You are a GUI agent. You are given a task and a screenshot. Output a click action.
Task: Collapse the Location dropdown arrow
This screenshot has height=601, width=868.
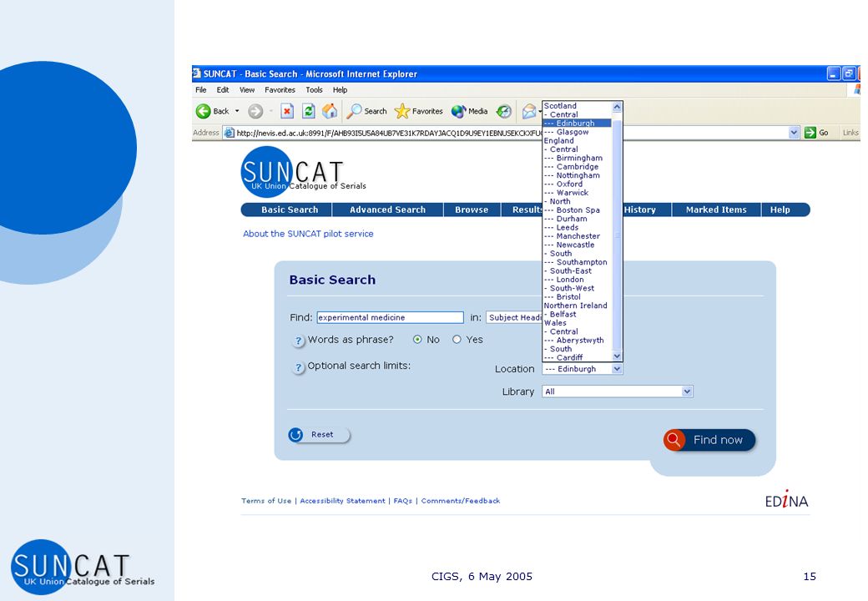618,369
